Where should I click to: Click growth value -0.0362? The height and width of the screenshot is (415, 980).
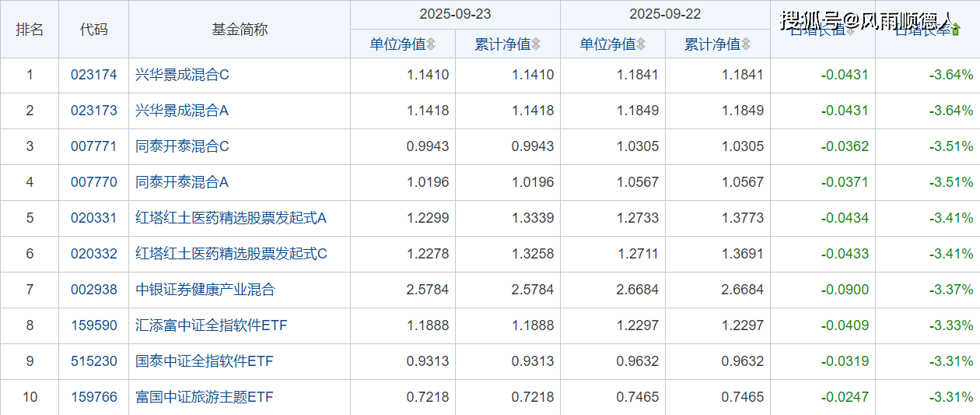(845, 146)
